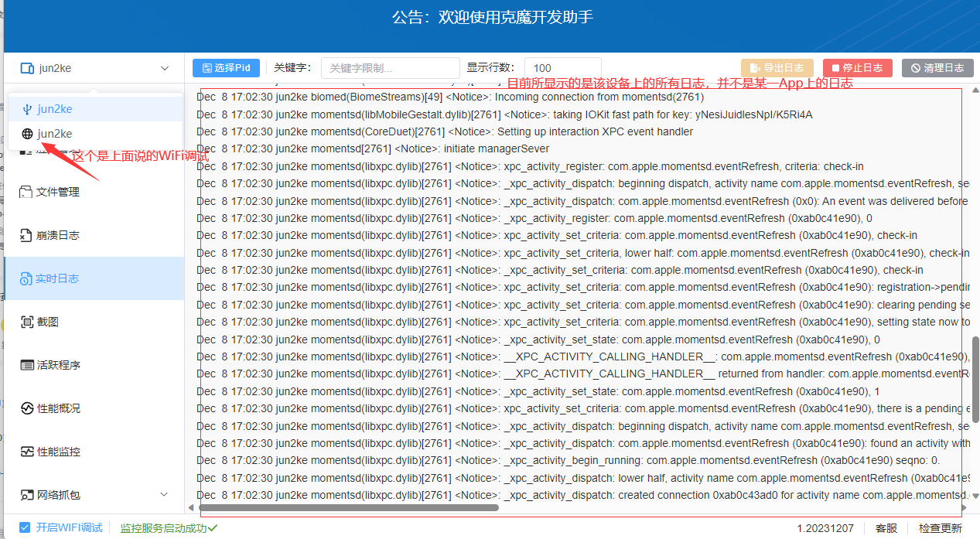Select the log line 'there is a pending'
The height and width of the screenshot is (539, 980).
[582, 408]
